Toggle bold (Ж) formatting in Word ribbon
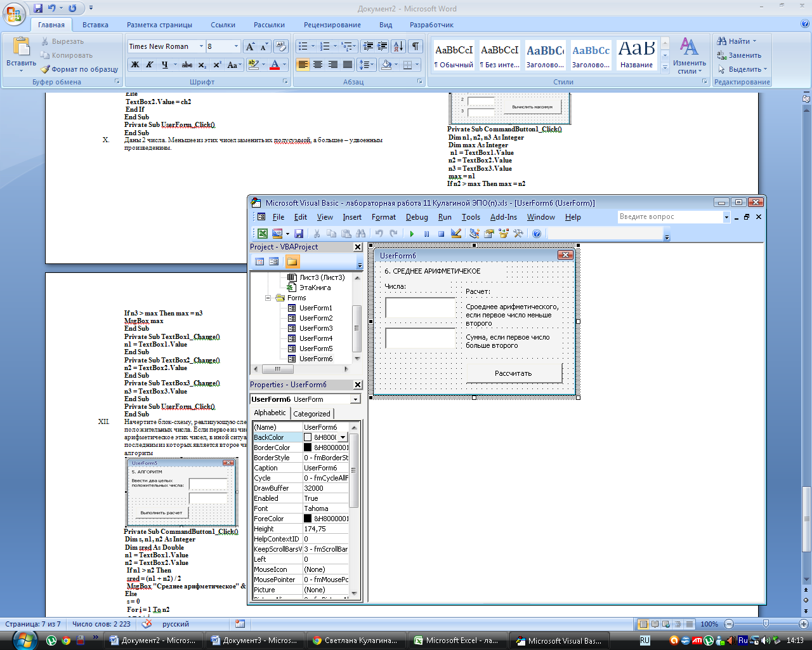Image resolution: width=812 pixels, height=650 pixels. tap(134, 65)
